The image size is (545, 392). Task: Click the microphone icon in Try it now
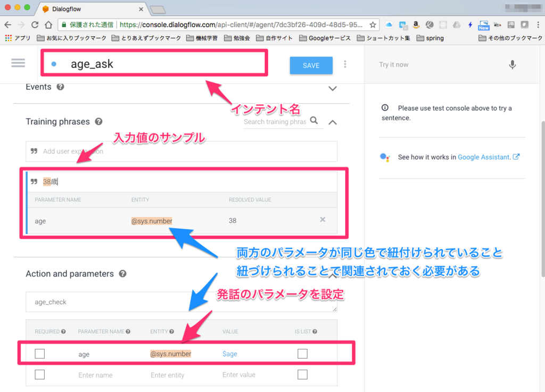coord(512,64)
